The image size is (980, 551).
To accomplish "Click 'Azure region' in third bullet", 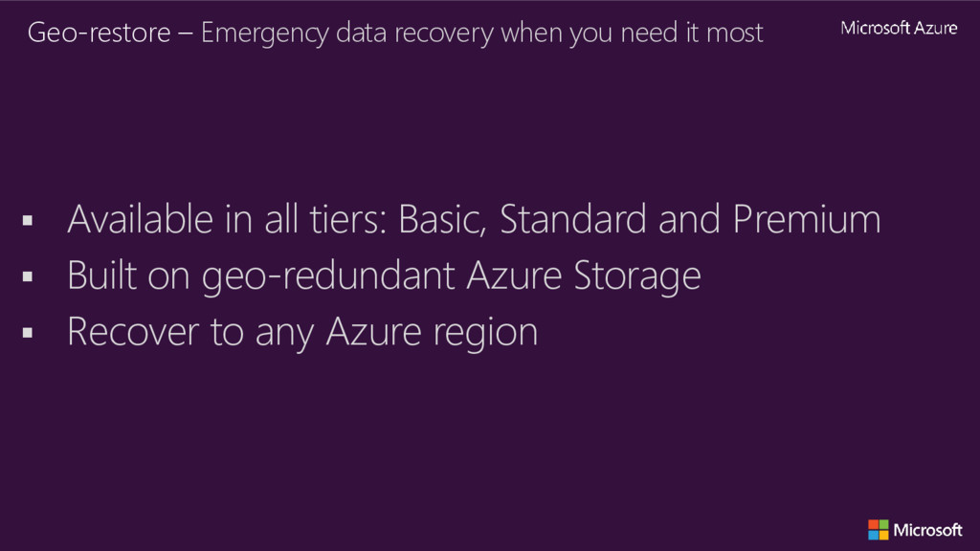I will pos(432,333).
